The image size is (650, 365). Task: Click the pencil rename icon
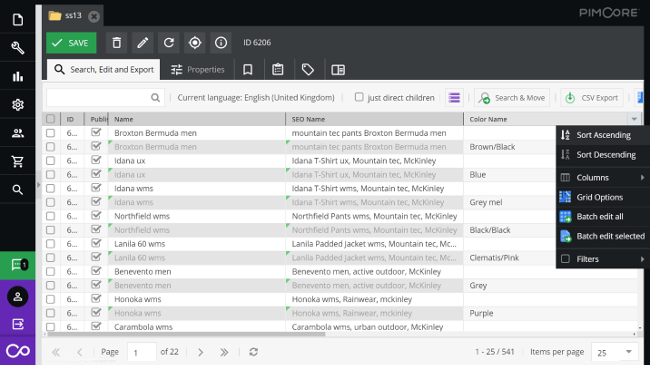click(x=143, y=43)
